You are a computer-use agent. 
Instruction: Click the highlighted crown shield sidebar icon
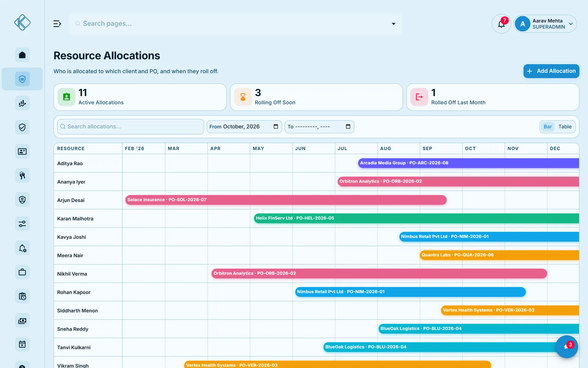[x=22, y=79]
